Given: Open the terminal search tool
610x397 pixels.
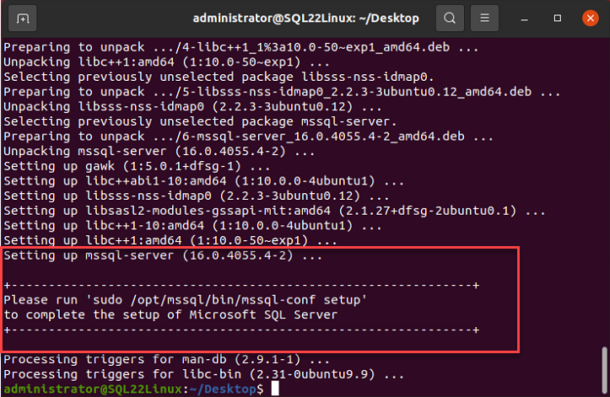Looking at the screenshot, I should 450,18.
